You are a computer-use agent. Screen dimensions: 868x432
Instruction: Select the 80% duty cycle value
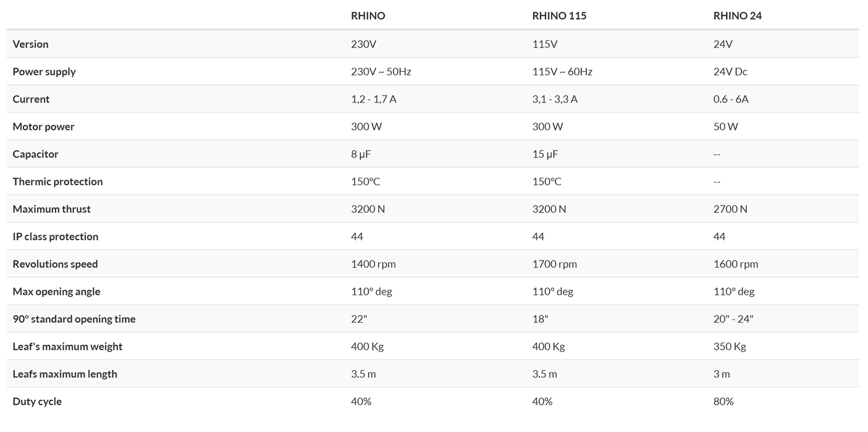[x=723, y=401]
